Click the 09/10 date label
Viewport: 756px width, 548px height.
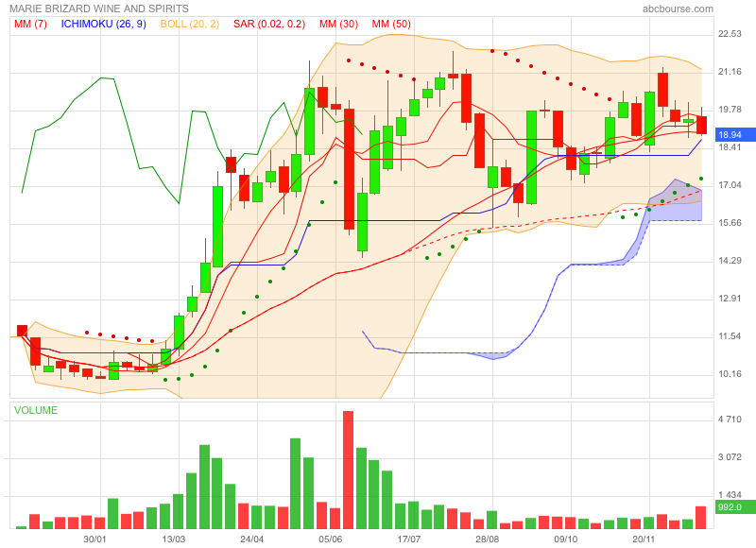(x=565, y=539)
